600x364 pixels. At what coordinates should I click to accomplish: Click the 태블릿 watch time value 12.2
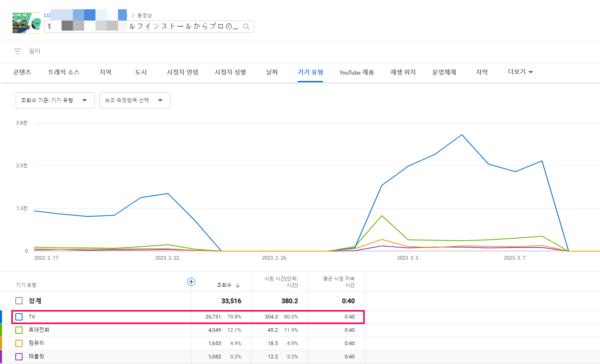(272, 356)
